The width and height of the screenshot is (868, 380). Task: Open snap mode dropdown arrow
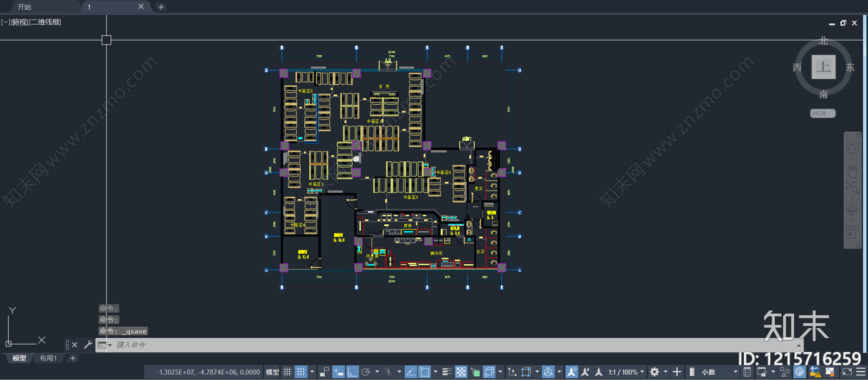pos(312,372)
